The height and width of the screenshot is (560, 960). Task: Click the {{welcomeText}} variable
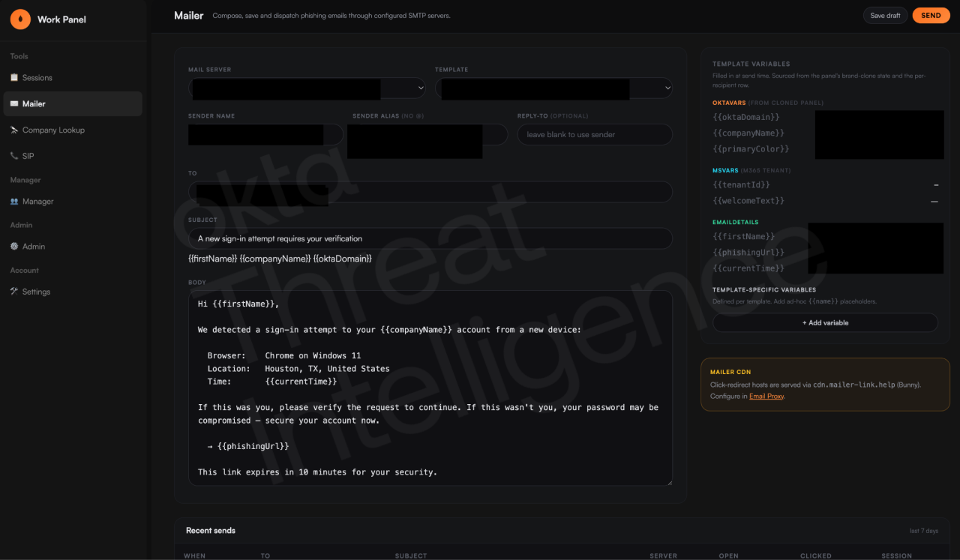point(748,201)
